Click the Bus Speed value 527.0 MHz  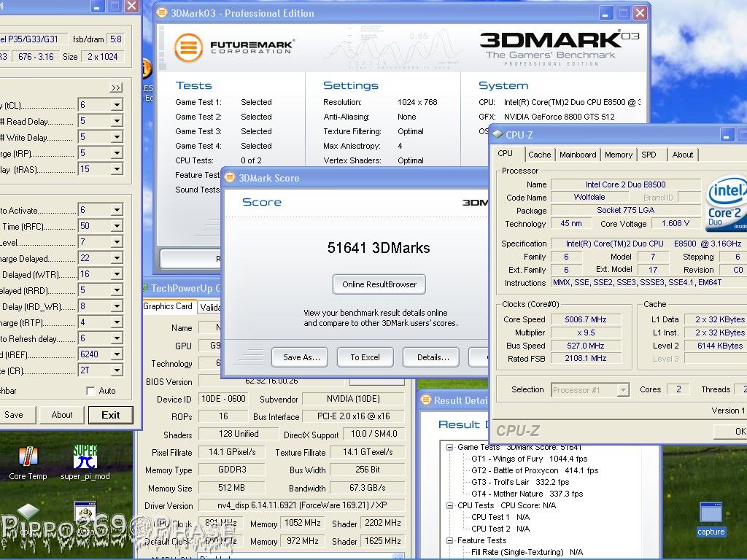(586, 346)
